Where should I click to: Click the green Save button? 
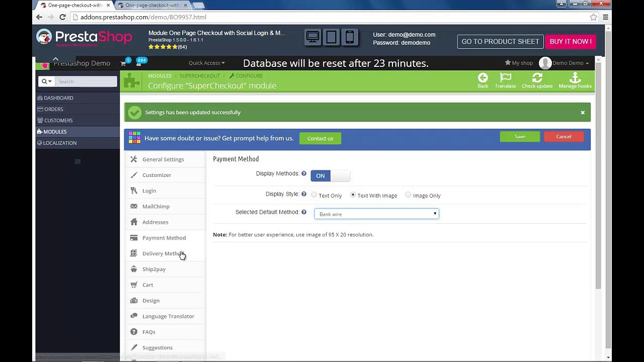coord(520,137)
